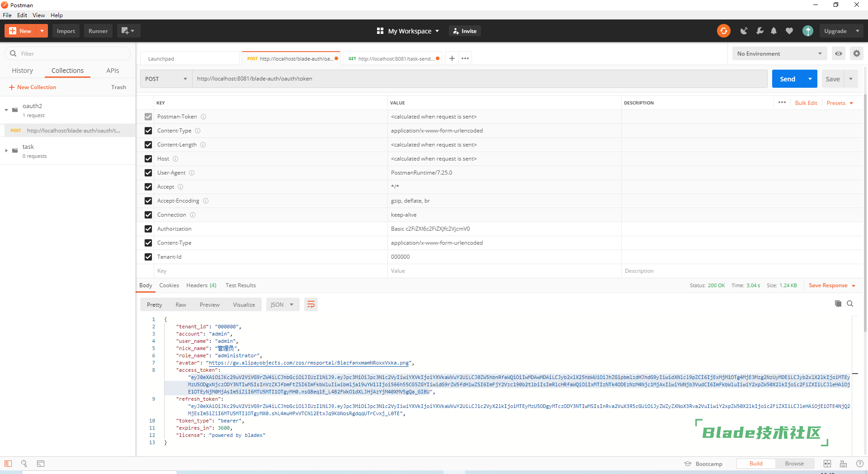
Task: Uncheck the Accept-Encoding header
Action: pos(148,201)
